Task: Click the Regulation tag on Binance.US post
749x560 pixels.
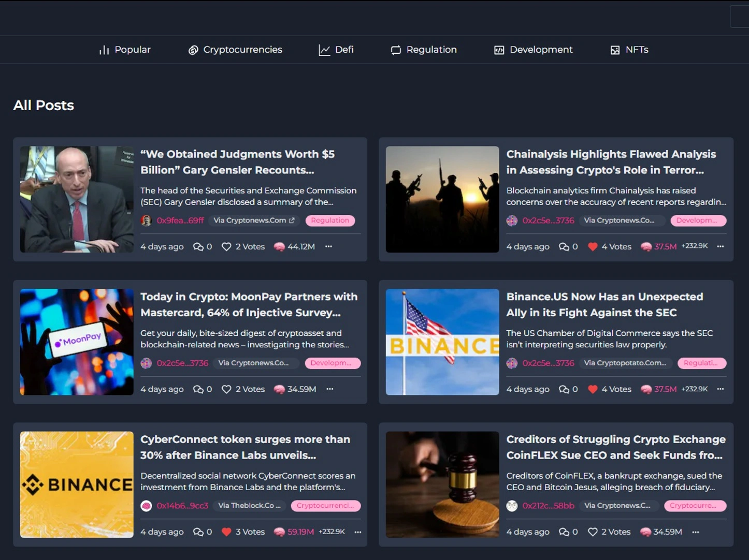Action: tap(702, 363)
